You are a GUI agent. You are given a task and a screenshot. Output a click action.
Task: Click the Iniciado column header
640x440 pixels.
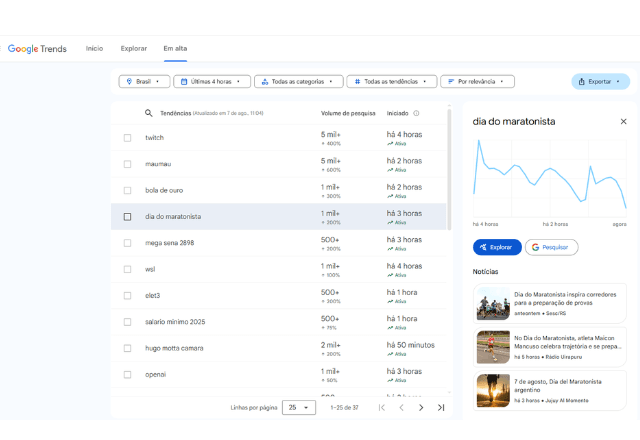point(397,113)
